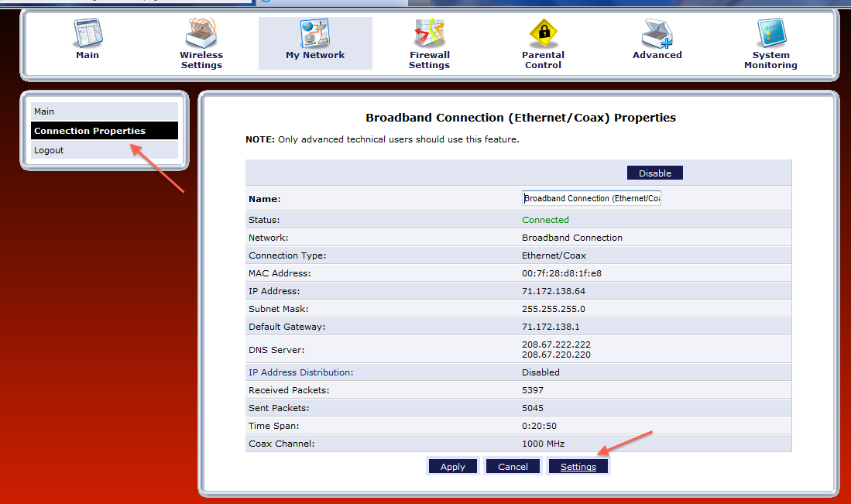
Task: Click the Time Span row label
Action: 273,426
